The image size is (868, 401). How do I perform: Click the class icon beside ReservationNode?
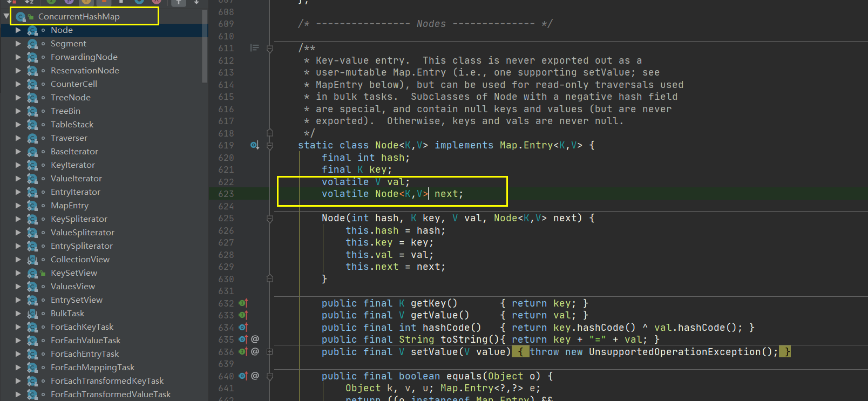[32, 71]
